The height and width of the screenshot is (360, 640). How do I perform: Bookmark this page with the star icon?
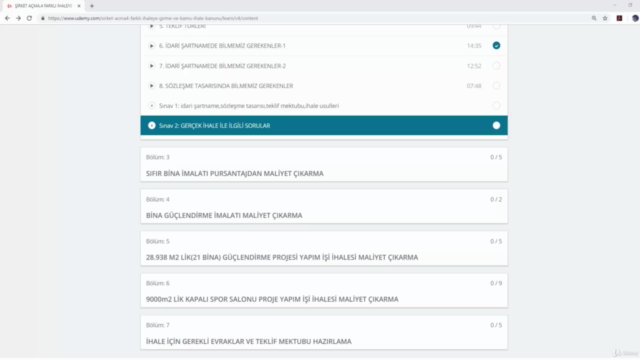[x=605, y=18]
